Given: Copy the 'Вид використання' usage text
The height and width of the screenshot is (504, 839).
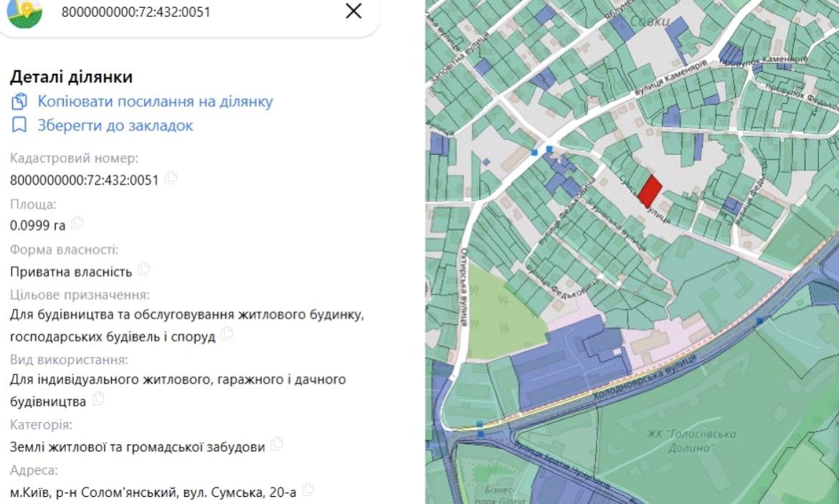Looking at the screenshot, I should coord(98,400).
